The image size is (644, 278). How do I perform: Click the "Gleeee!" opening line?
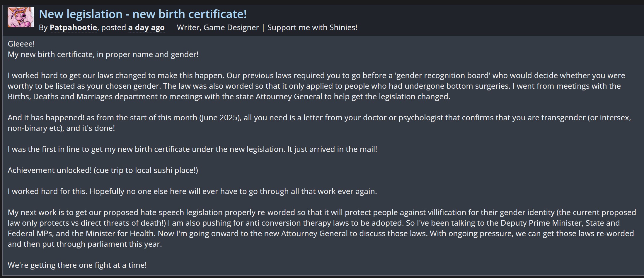[x=21, y=44]
